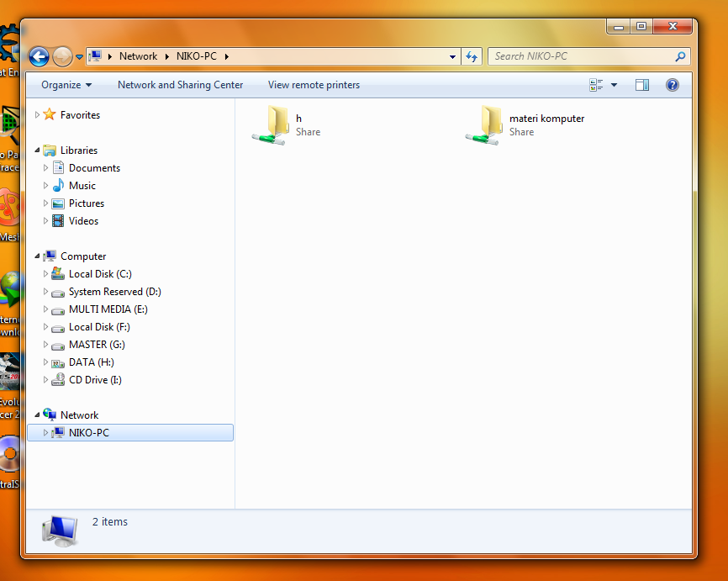The image size is (728, 581).
Task: Open the Music library
Action: click(82, 186)
